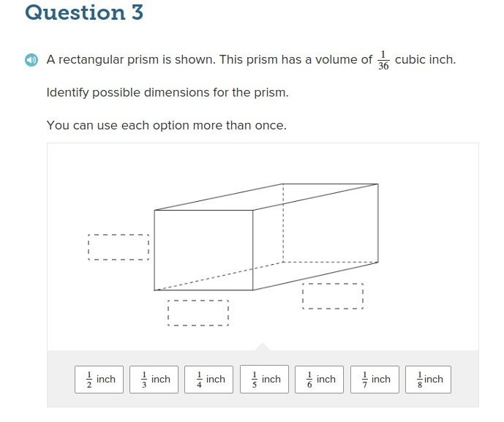Viewport: 504px width, 422px height.
Task: Pick the 1/8 inch option tile
Action: [429, 380]
